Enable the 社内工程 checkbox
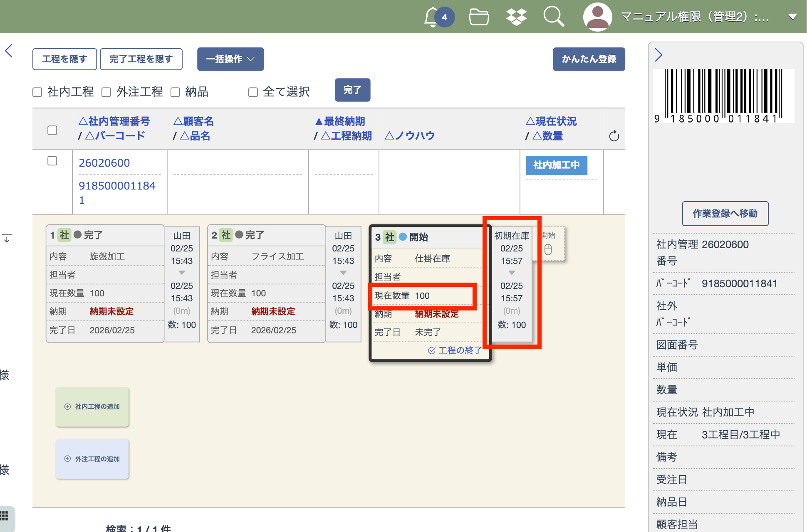The image size is (807, 532). tap(37, 92)
